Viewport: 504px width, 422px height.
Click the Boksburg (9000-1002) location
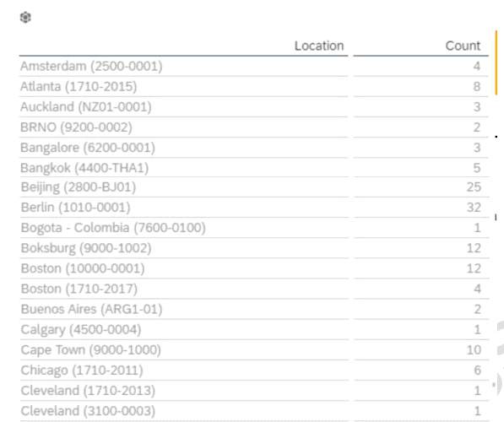86,248
